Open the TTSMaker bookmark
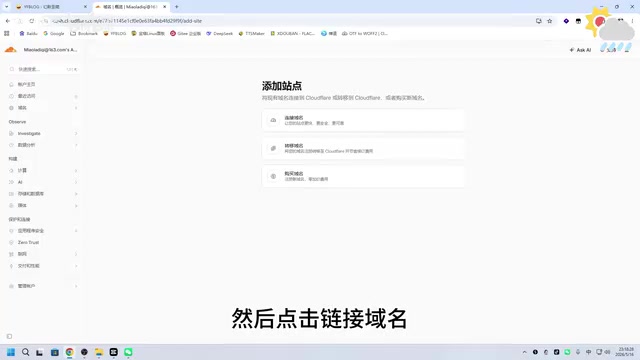This screenshot has height=360, width=640. 251,33
